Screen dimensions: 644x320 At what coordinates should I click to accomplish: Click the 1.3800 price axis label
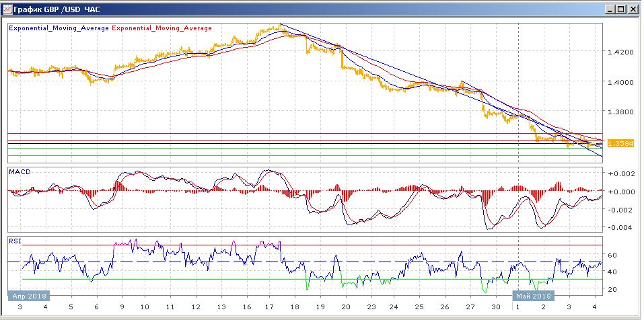[x=619, y=112]
